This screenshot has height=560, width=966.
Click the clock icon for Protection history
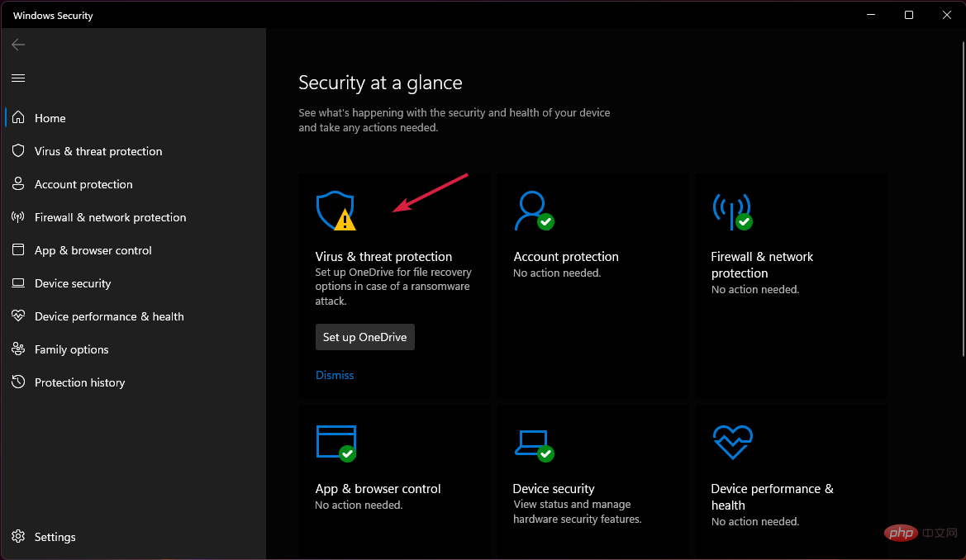click(18, 382)
